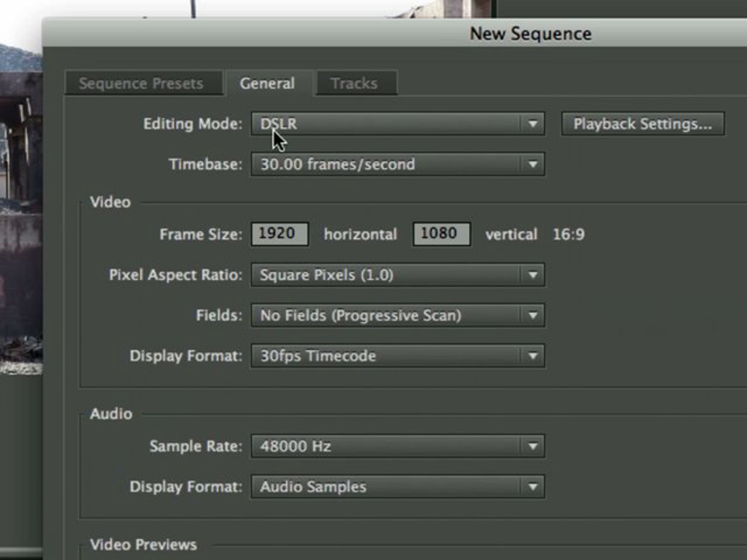747x560 pixels.
Task: Click the Audio section heading
Action: click(x=111, y=414)
